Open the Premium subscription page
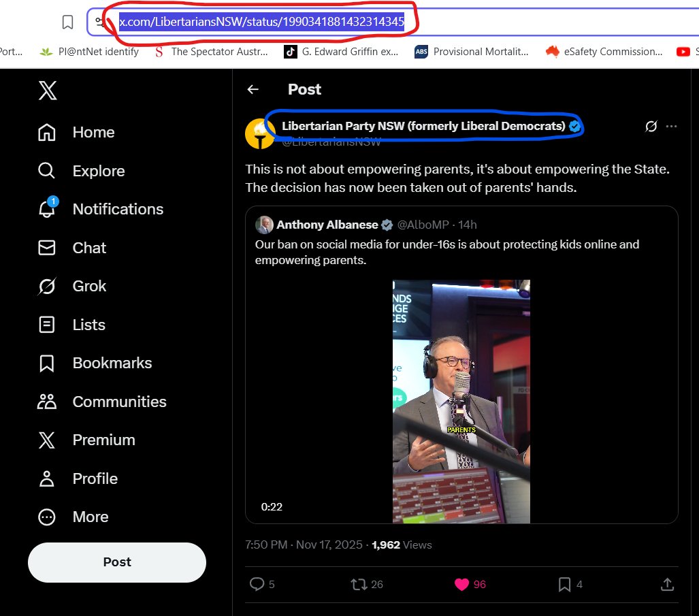The image size is (699, 616). point(86,440)
